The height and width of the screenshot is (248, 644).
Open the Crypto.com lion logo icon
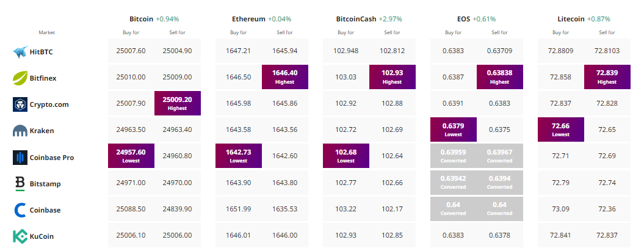20,104
